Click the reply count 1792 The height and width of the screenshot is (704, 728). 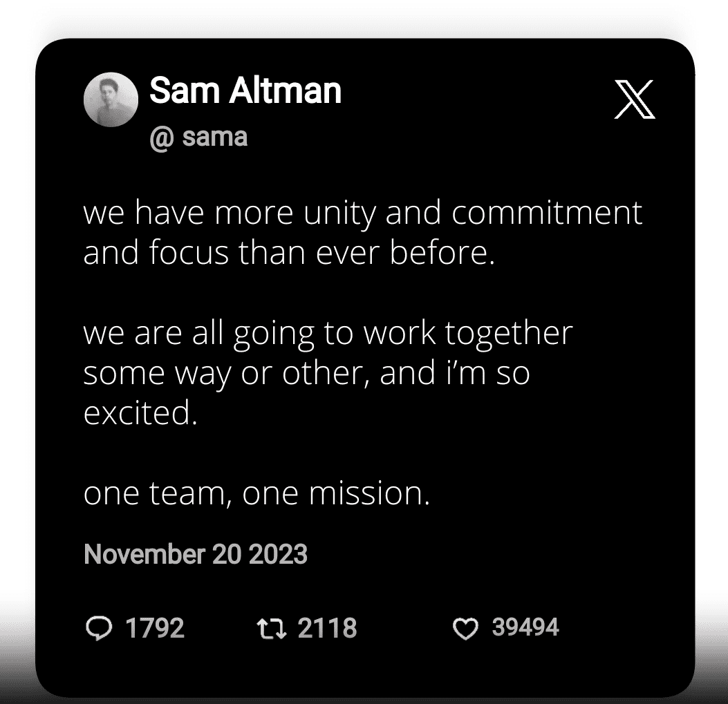[154, 628]
